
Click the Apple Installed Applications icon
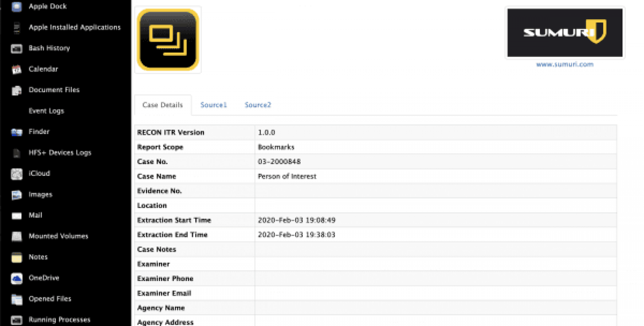[17, 27]
